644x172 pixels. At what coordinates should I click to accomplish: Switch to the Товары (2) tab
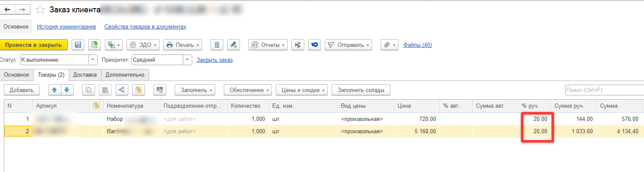click(51, 75)
